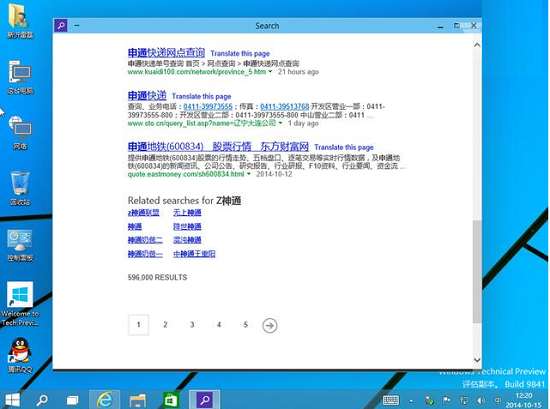550x409 pixels.
Task: Click the security shield tray icon
Action: 429,400
